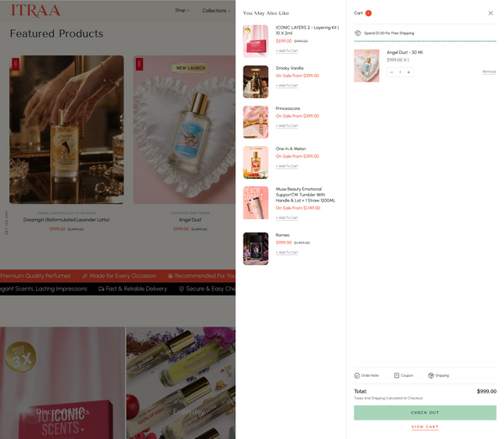
Task: Open Smoky Vanilla product title
Action: pos(289,68)
